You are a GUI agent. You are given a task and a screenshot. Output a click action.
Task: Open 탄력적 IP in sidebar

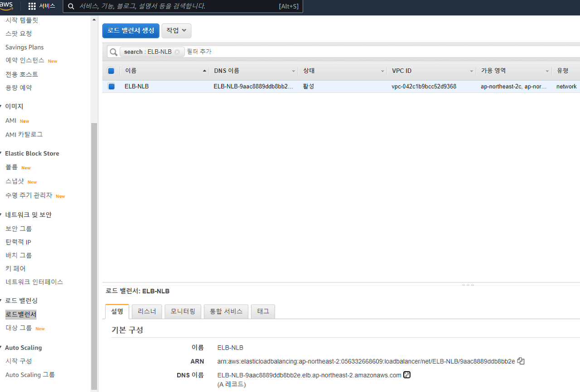(x=18, y=242)
